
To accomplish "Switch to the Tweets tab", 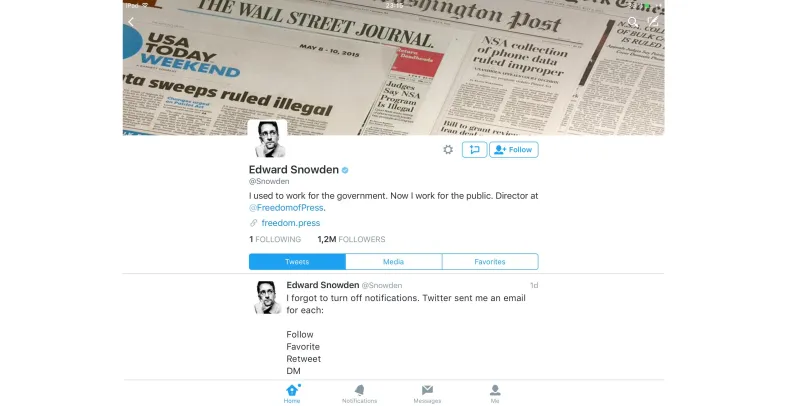I will 297,262.
